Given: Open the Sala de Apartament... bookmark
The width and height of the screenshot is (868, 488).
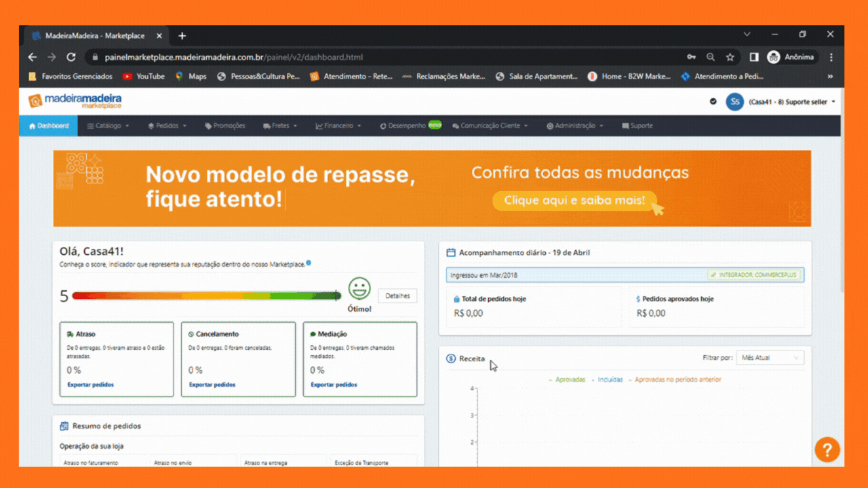Looking at the screenshot, I should click(x=537, y=77).
